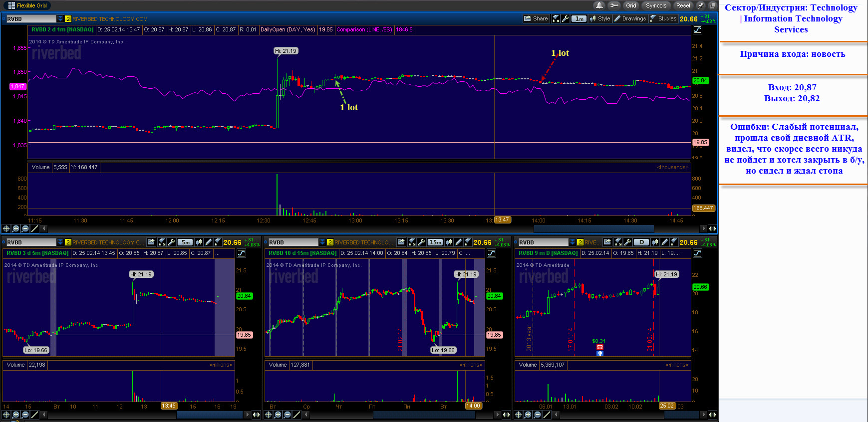868x422 pixels.
Task: Open pointer/cursor tool icon in main chart toolbar
Action: 556,18
